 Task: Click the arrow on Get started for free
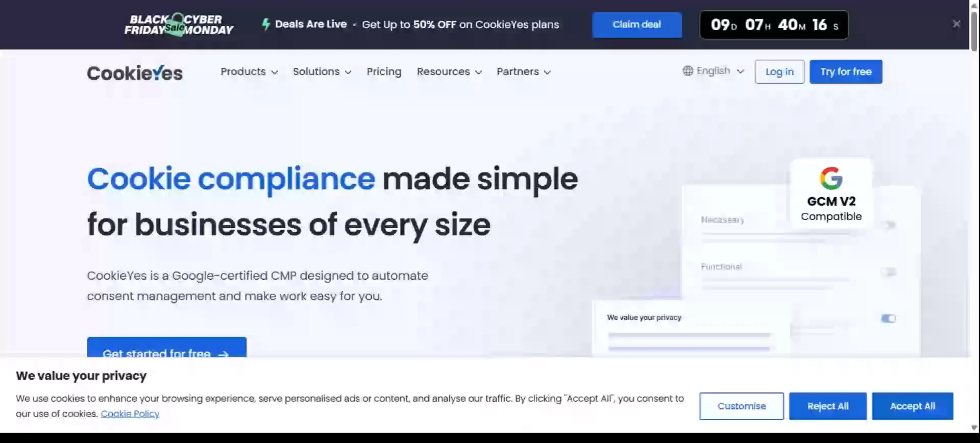pos(223,354)
